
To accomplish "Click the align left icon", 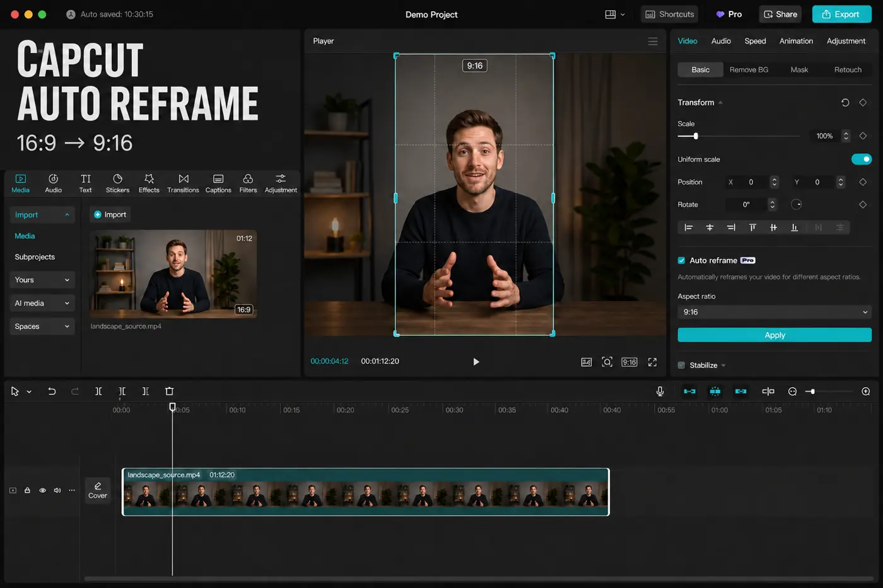I will pos(688,228).
